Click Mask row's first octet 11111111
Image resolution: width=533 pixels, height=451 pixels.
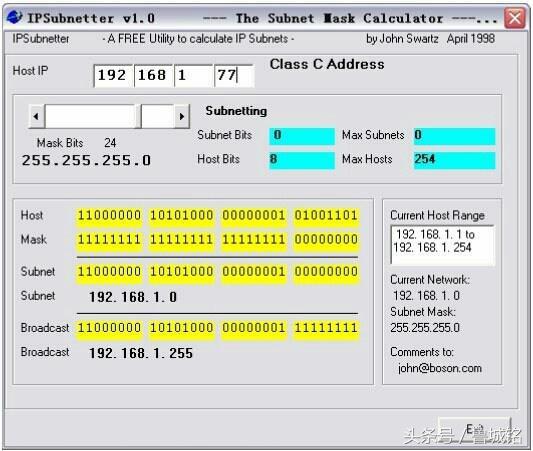(x=109, y=240)
